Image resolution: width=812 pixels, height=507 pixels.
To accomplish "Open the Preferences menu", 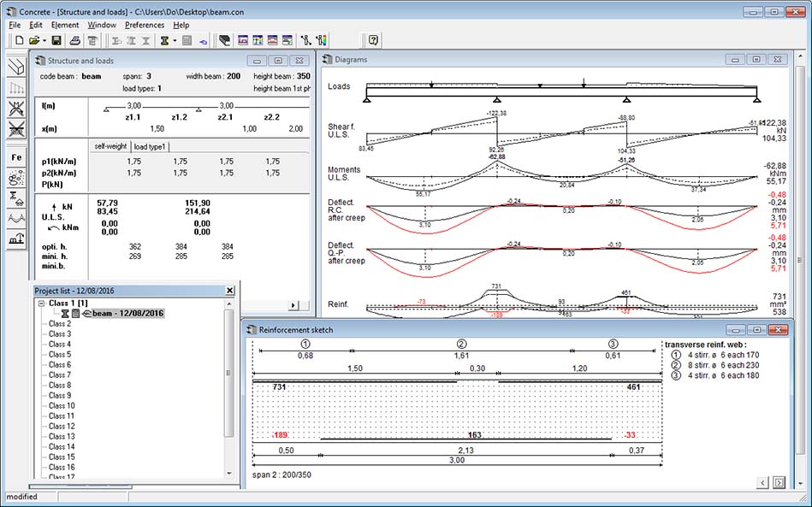I will (145, 25).
